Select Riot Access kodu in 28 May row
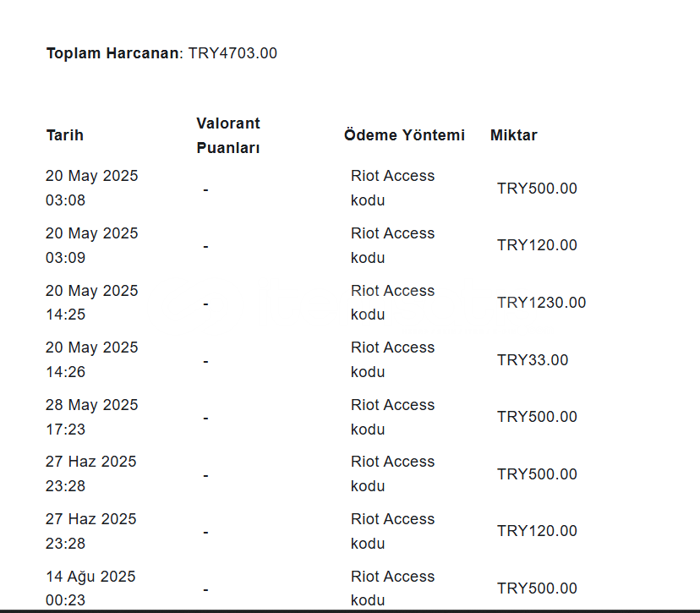700x613 pixels. [392, 417]
